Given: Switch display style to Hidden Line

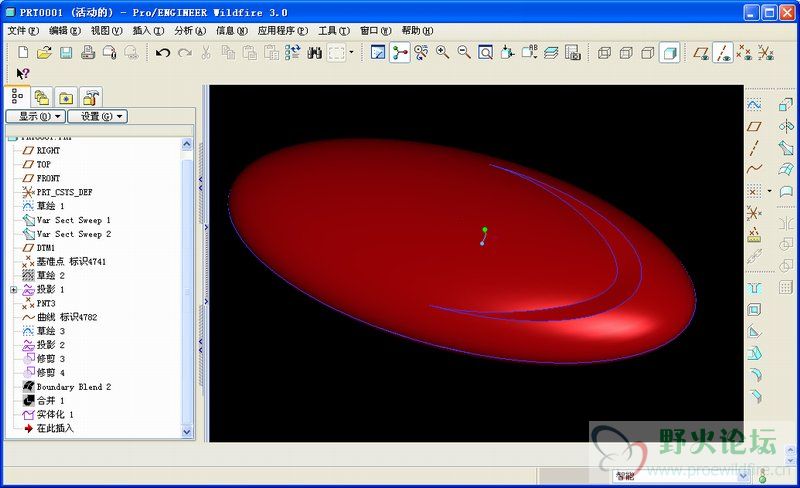Looking at the screenshot, I should pyautogui.click(x=626, y=53).
